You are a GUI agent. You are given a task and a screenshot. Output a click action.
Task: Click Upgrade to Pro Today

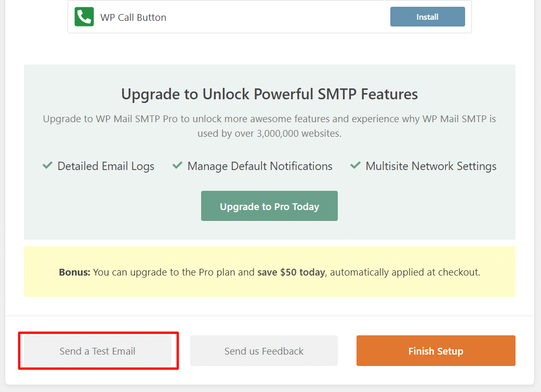click(x=269, y=206)
